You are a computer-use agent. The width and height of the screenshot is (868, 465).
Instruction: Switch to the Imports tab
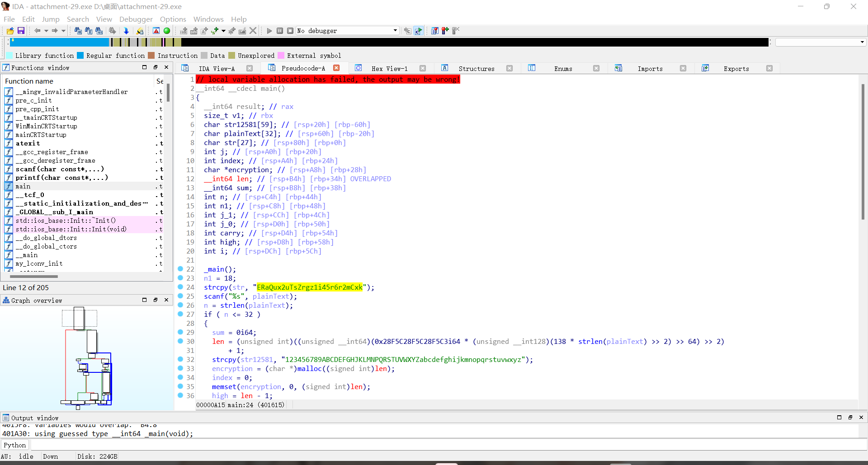pos(650,68)
